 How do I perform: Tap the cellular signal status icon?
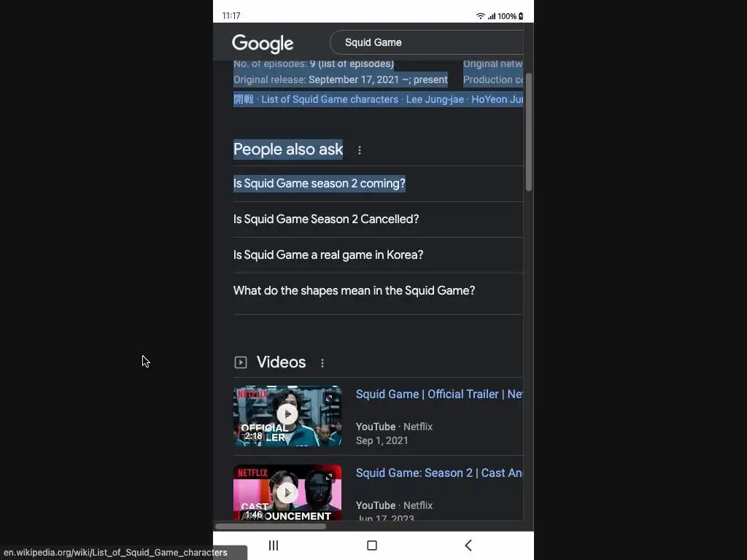492,16
